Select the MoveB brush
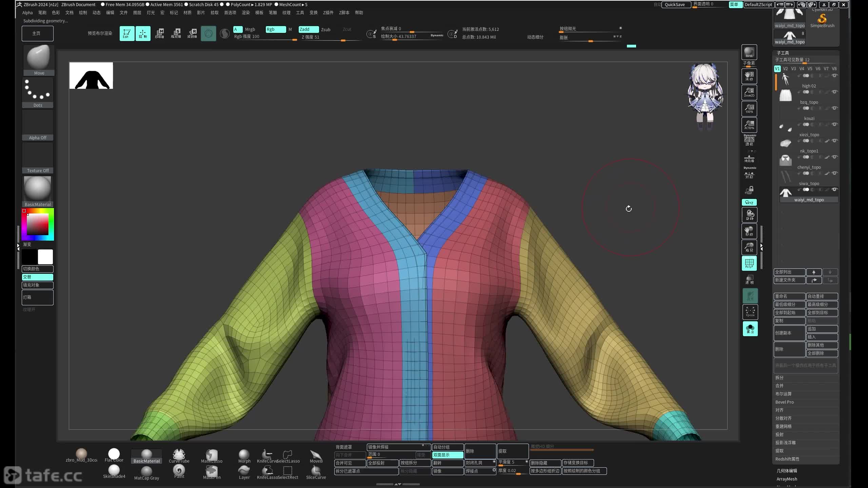Image resolution: width=868 pixels, height=488 pixels. tap(316, 456)
